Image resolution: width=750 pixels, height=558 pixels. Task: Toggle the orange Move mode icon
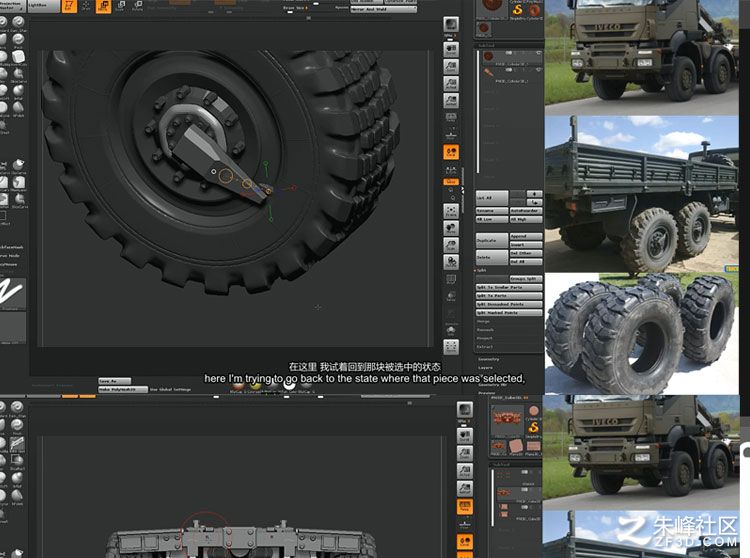(x=103, y=6)
